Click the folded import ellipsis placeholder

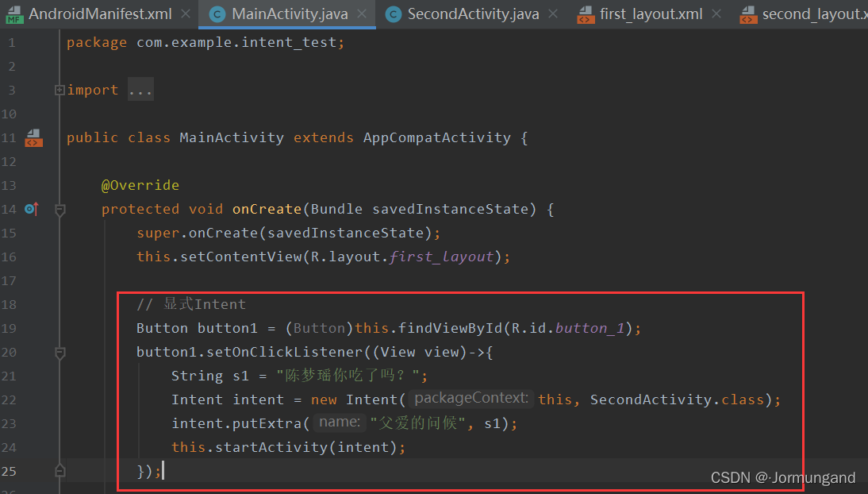tap(140, 90)
